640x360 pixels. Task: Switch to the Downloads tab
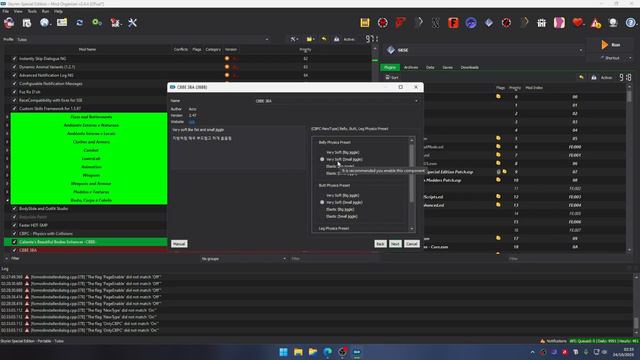[x=469, y=67]
